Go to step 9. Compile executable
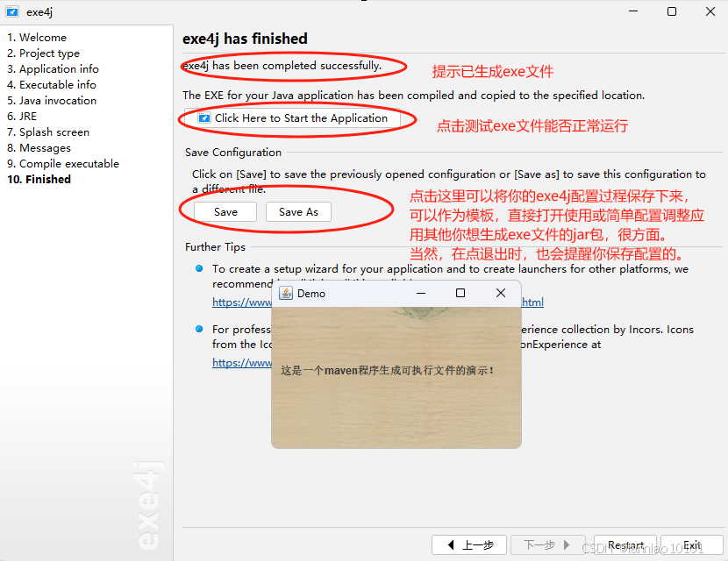 62,164
